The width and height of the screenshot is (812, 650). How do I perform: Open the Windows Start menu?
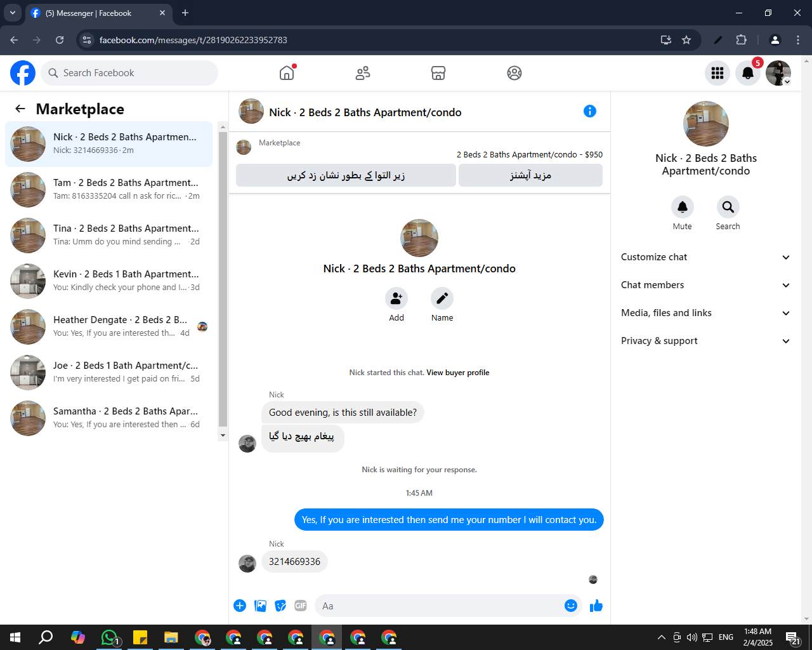15,637
